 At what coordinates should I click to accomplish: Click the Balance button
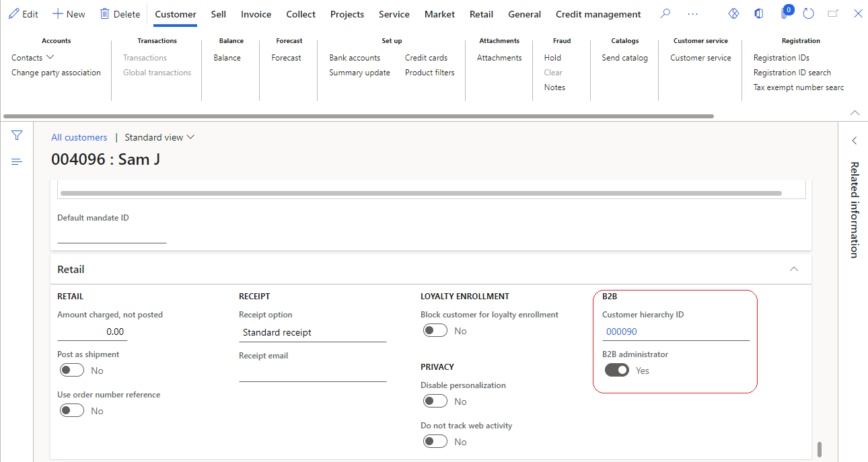point(227,58)
